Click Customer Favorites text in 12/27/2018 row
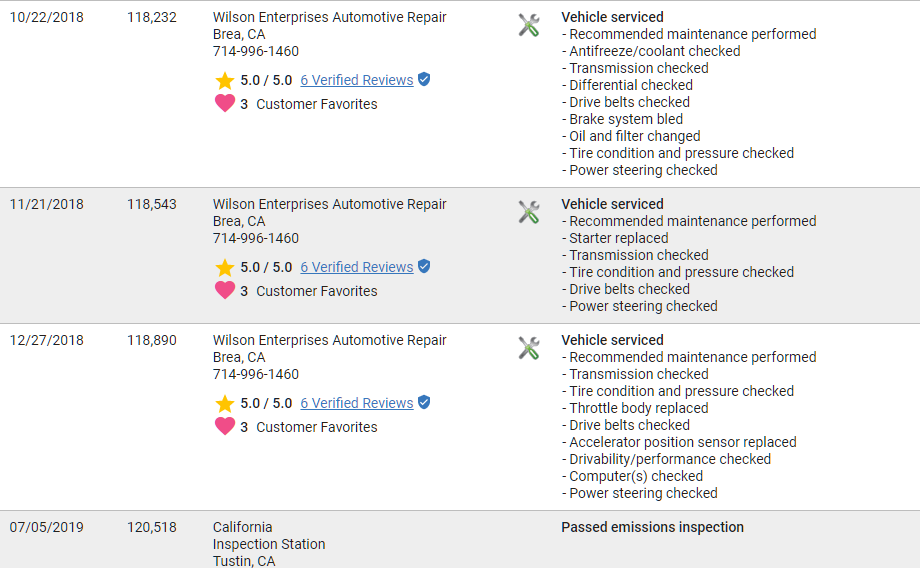This screenshot has width=920, height=568. pos(316,427)
